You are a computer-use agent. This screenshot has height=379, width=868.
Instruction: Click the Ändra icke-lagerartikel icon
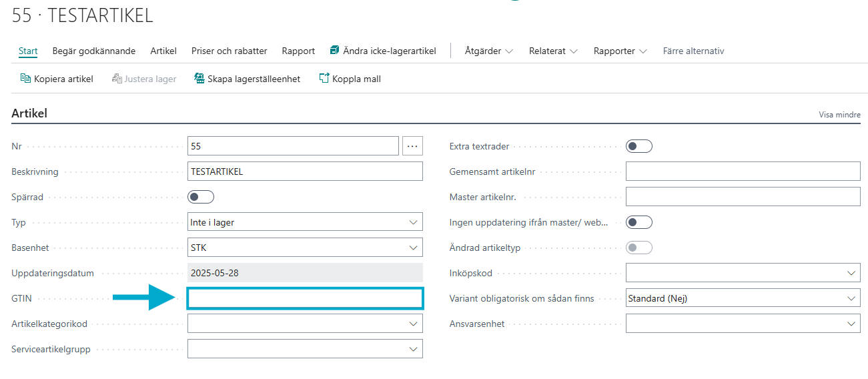pos(335,51)
